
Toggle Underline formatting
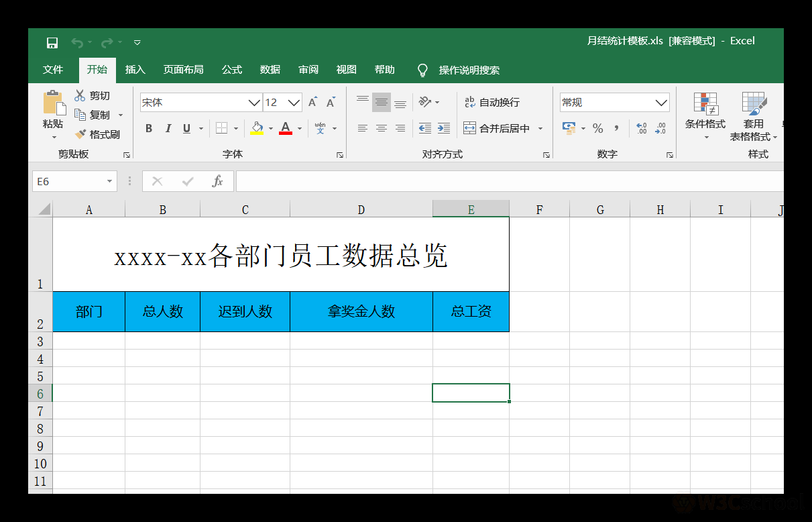[x=186, y=128]
